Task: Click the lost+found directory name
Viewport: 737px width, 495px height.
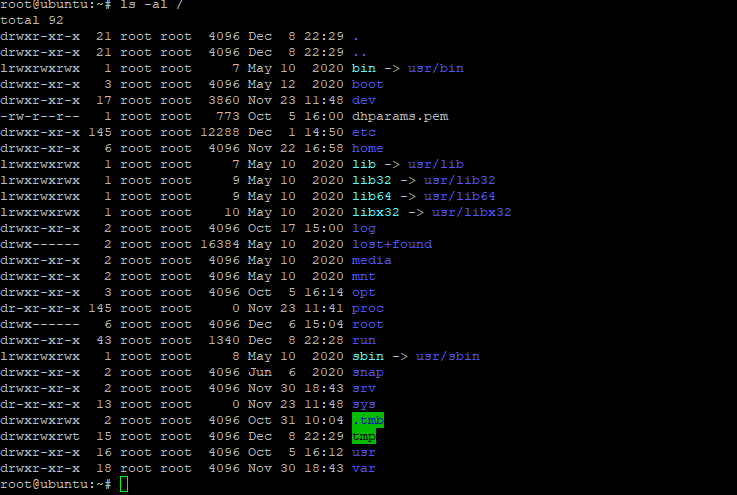Action: [x=392, y=244]
